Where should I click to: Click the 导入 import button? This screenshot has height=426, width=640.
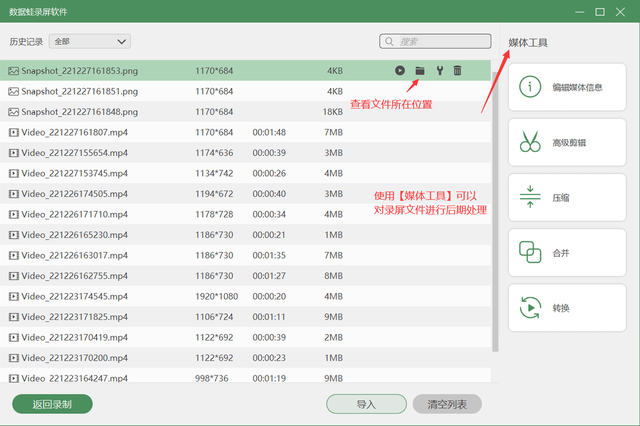366,404
